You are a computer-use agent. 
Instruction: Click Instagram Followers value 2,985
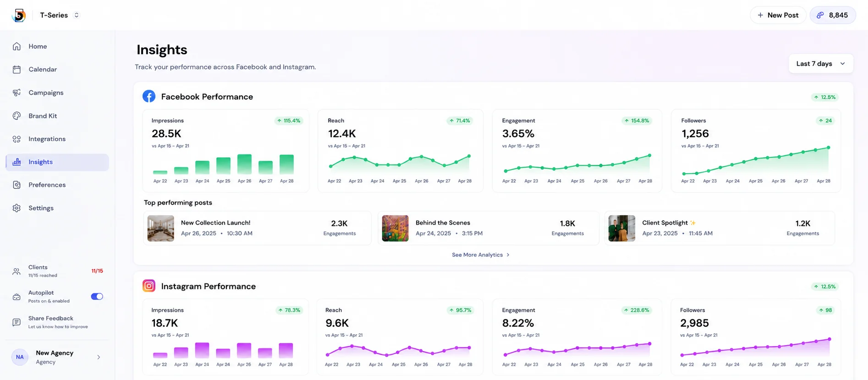pyautogui.click(x=694, y=323)
